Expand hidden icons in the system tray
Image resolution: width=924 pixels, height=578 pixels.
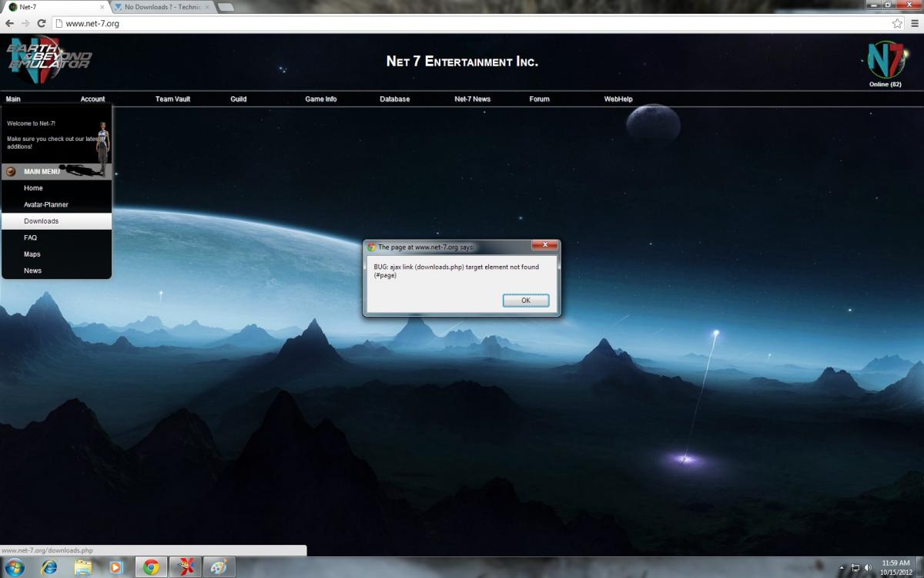pyautogui.click(x=841, y=566)
